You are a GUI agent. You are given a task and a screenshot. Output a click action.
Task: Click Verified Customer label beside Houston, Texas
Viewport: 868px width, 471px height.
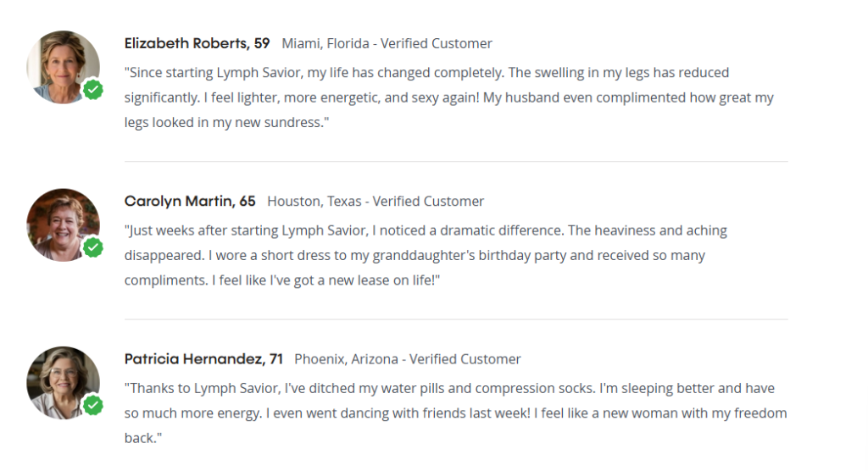pyautogui.click(x=428, y=202)
